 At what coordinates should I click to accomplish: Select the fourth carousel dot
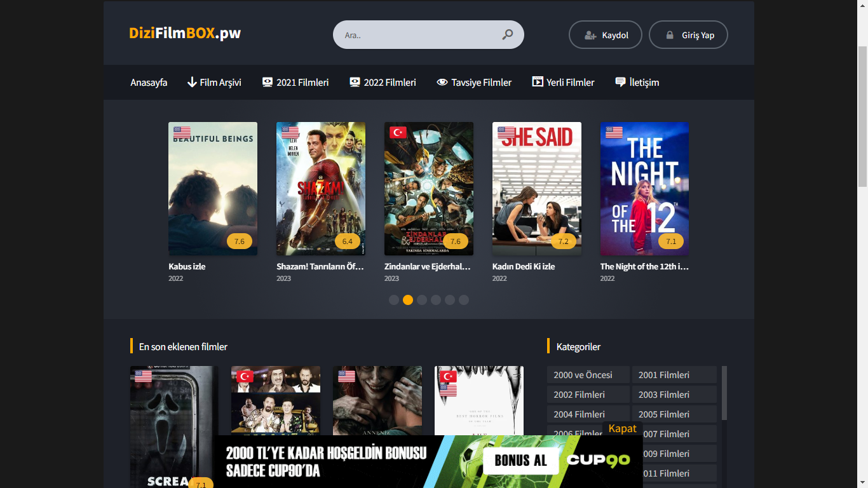(x=436, y=299)
